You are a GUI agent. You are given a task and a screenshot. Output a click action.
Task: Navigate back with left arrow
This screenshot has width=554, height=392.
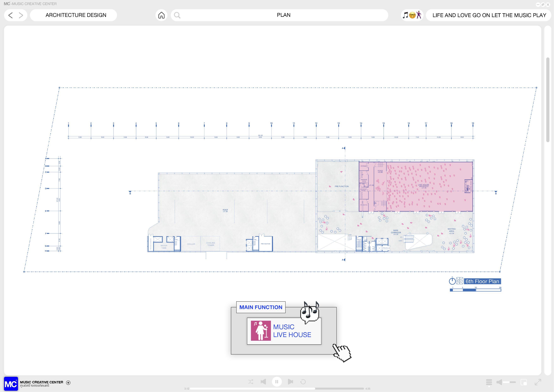pyautogui.click(x=10, y=15)
